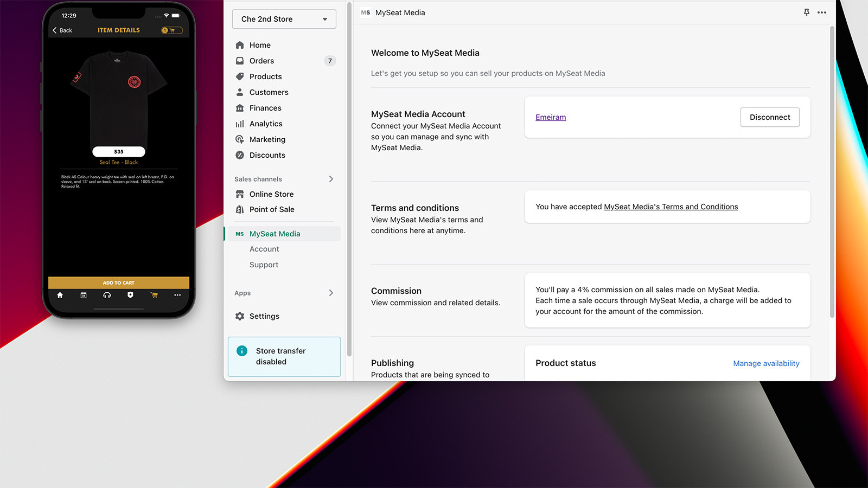
Task: Click the Discounts label in the sidebar
Action: tap(267, 155)
